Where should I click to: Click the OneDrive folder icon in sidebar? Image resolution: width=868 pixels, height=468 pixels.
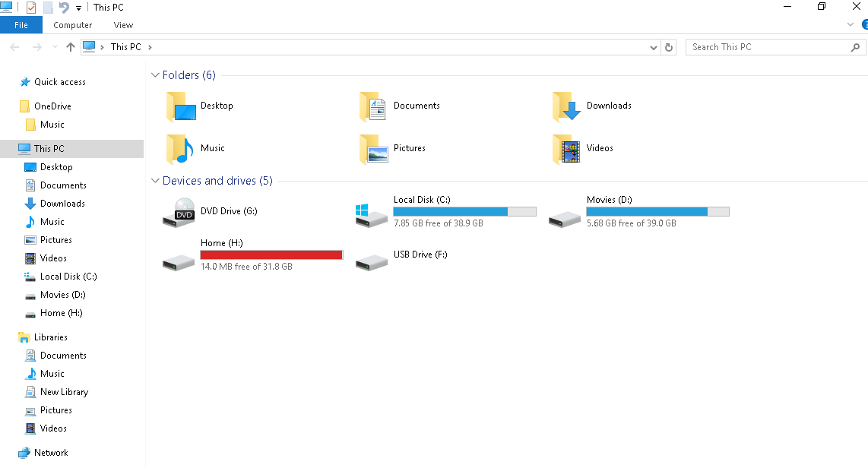[24, 106]
